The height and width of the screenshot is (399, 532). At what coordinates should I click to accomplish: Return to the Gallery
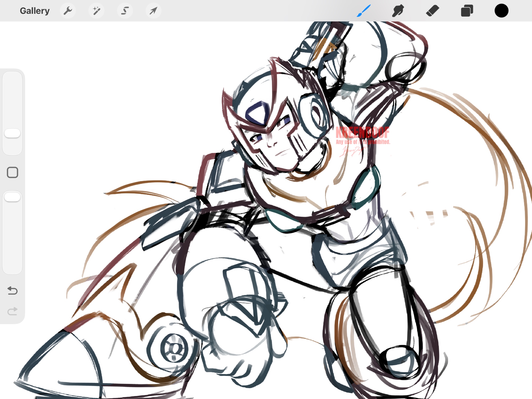click(35, 11)
